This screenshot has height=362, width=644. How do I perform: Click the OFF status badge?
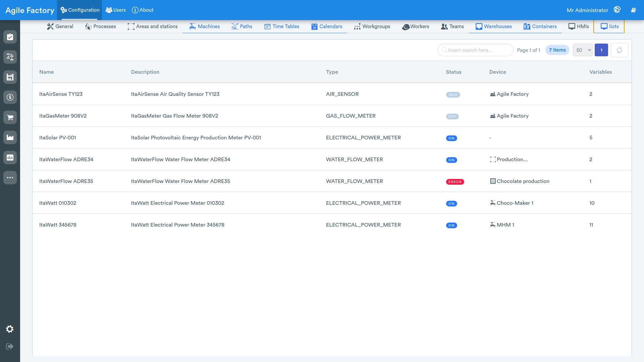[452, 117]
